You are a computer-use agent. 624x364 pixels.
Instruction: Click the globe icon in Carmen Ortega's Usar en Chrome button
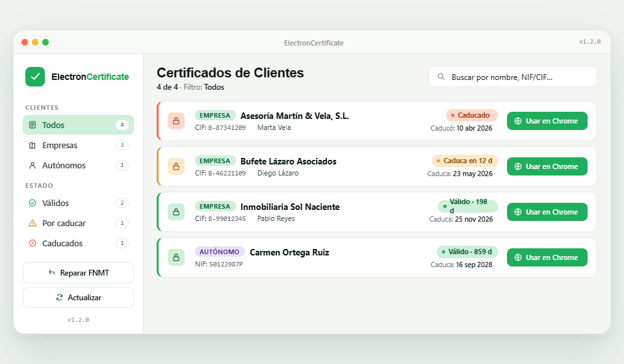click(518, 257)
